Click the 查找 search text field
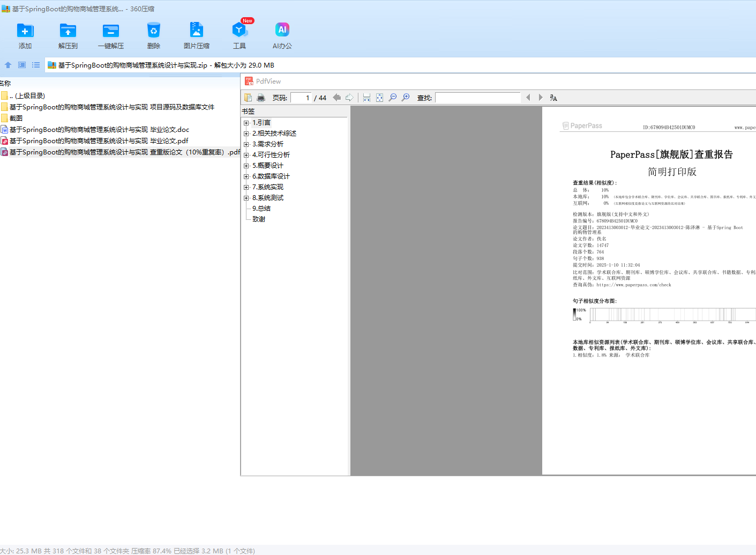The image size is (756, 555). (x=478, y=98)
